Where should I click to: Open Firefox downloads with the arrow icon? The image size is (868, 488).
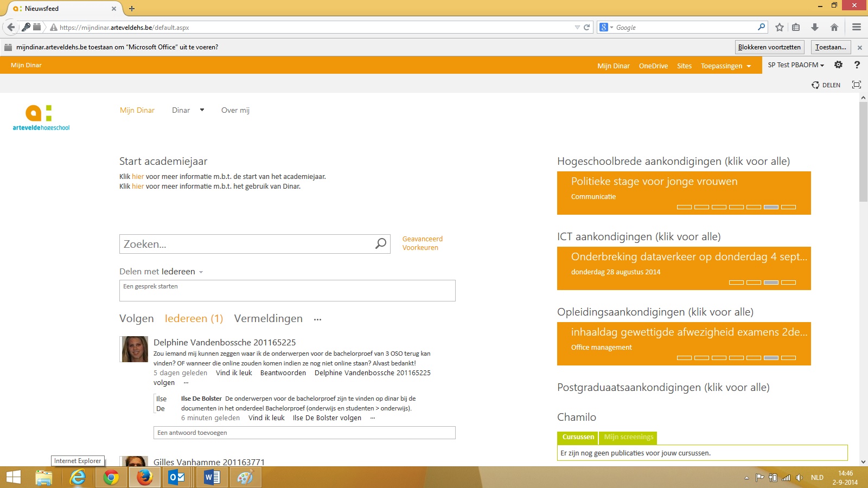coord(815,27)
